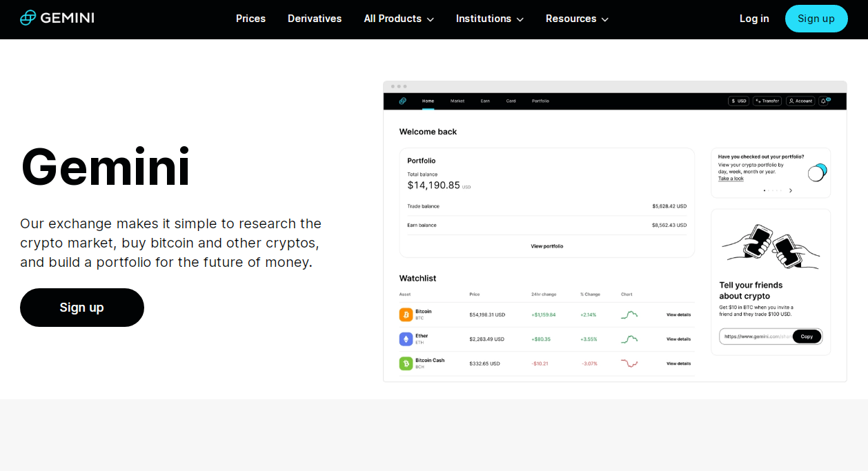This screenshot has height=471, width=868.
Task: Click the Bitcoin Cash row's red sparkline chart
Action: (x=629, y=363)
